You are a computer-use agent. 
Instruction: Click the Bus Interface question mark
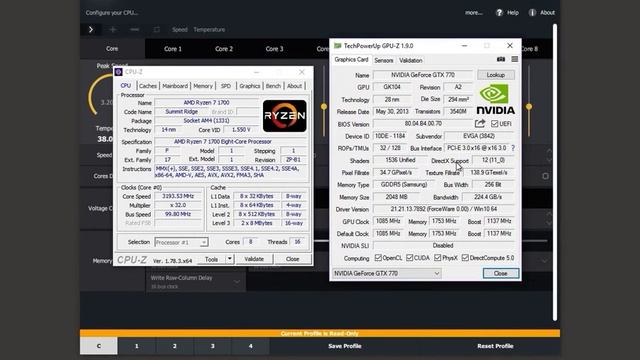pyautogui.click(x=513, y=148)
